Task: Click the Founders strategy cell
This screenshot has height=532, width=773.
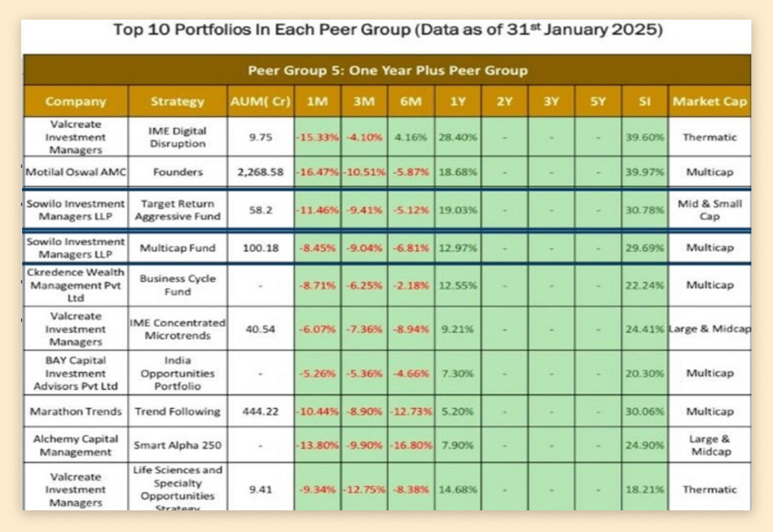Action: coord(177,172)
